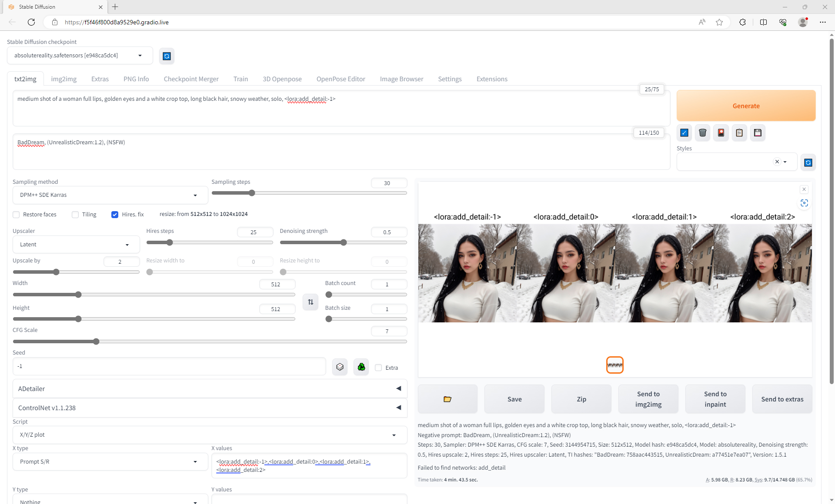The image size is (835, 504).
Task: Click the checkpoint refresh icon
Action: coord(167,56)
